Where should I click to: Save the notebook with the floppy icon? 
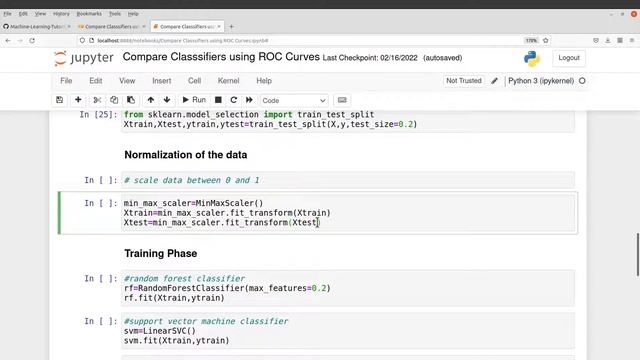pos(60,100)
